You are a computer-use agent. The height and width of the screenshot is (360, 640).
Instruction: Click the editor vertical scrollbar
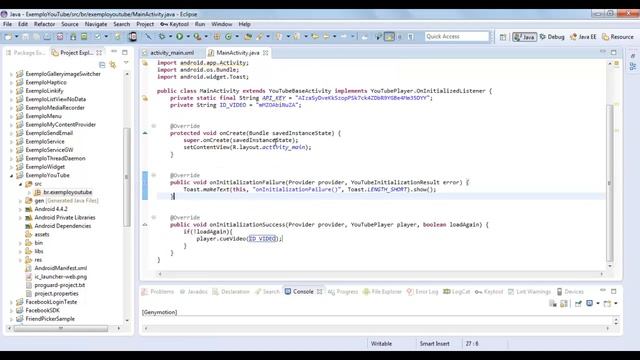click(610, 183)
